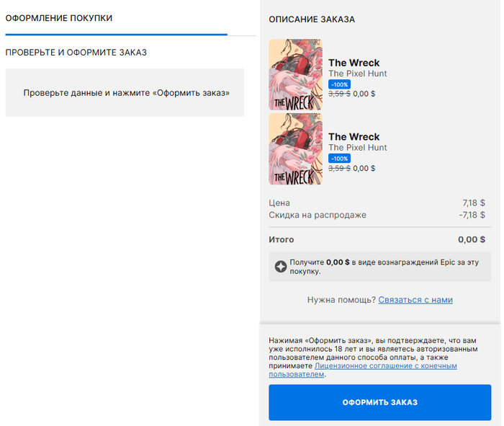Click the Цена value 7,18 $
Viewport: 504px width, 426px height.
click(x=473, y=203)
